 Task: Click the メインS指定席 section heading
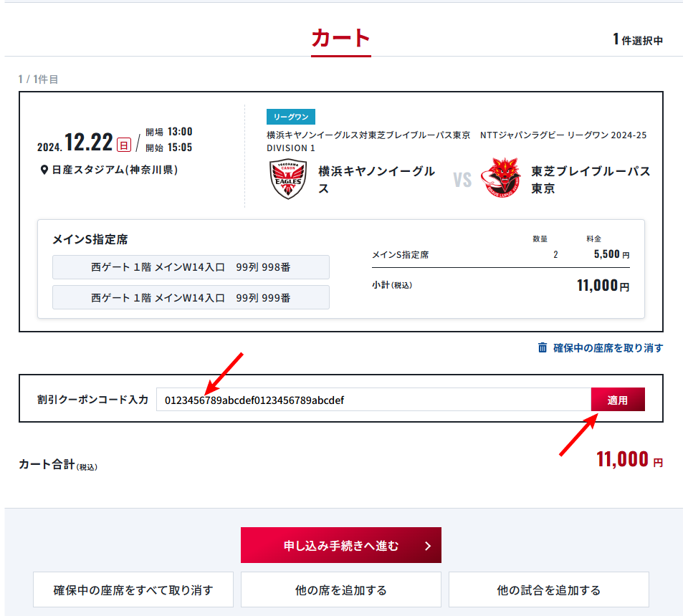pyautogui.click(x=90, y=239)
